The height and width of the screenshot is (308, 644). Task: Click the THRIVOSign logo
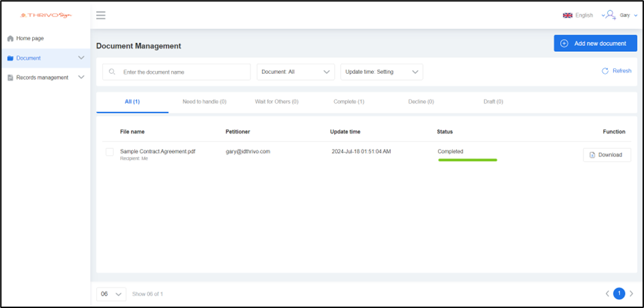[x=46, y=15]
